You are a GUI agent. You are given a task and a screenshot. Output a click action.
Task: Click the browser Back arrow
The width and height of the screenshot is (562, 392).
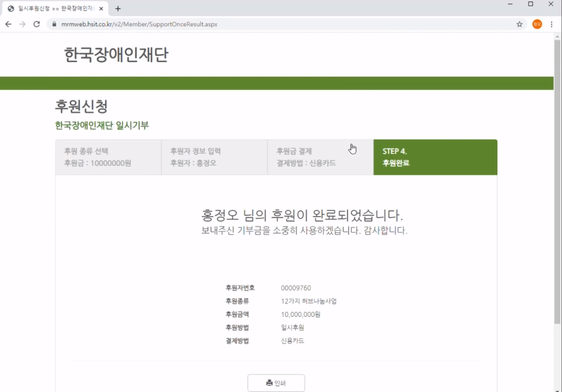click(x=8, y=24)
